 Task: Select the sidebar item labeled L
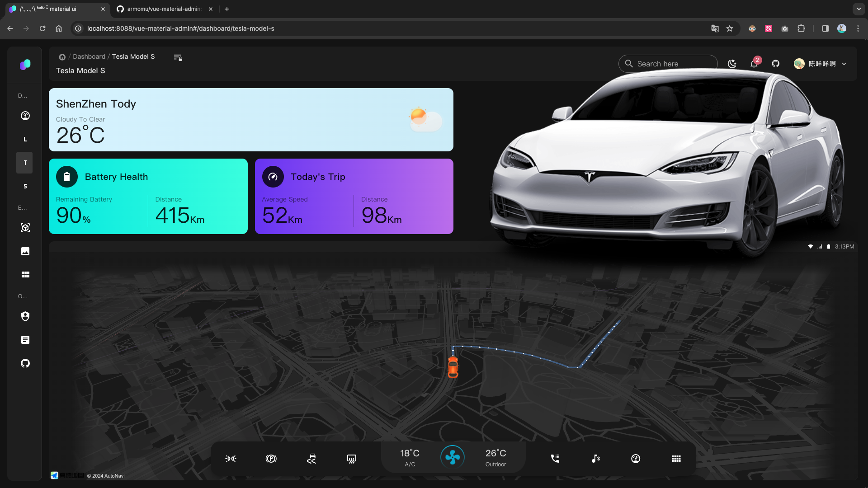click(x=25, y=139)
